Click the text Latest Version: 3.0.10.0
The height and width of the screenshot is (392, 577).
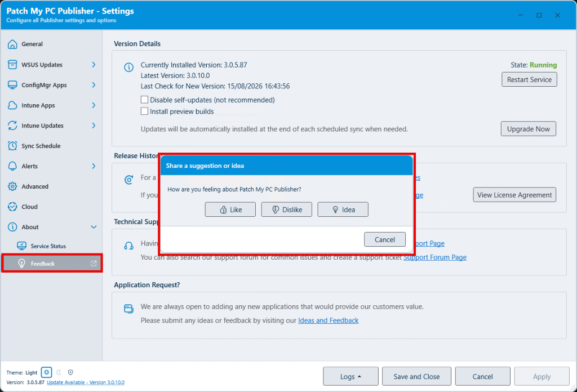pos(175,75)
